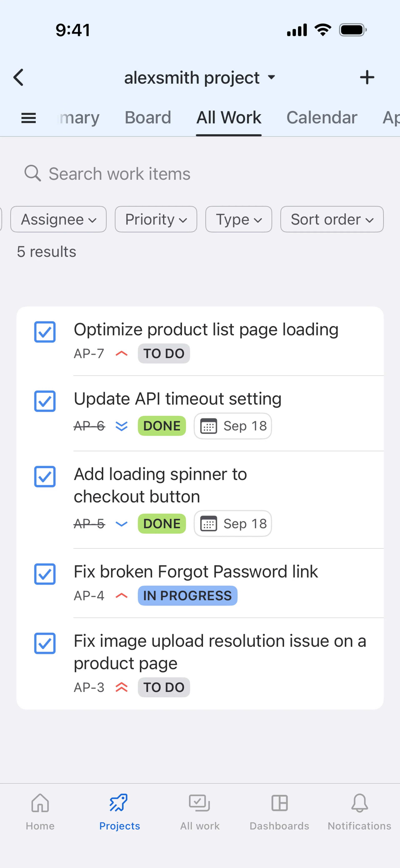400x868 pixels.
Task: Switch to the Calendar tab
Action: click(x=321, y=118)
